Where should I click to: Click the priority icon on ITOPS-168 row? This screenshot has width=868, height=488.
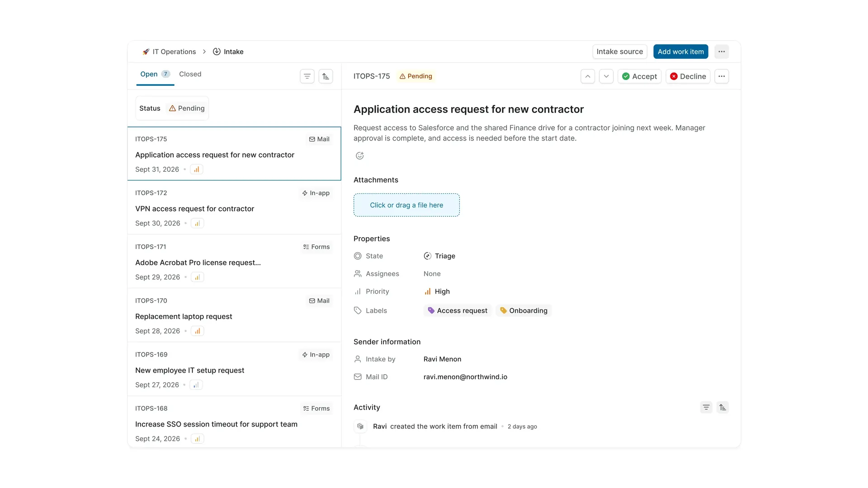[198, 439]
